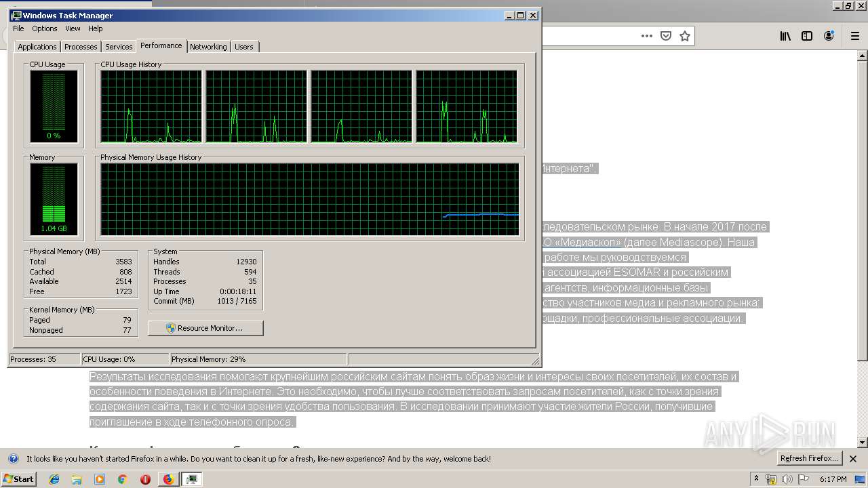Image resolution: width=868 pixels, height=488 pixels.
Task: Switch to the Applications tab
Action: point(37,47)
